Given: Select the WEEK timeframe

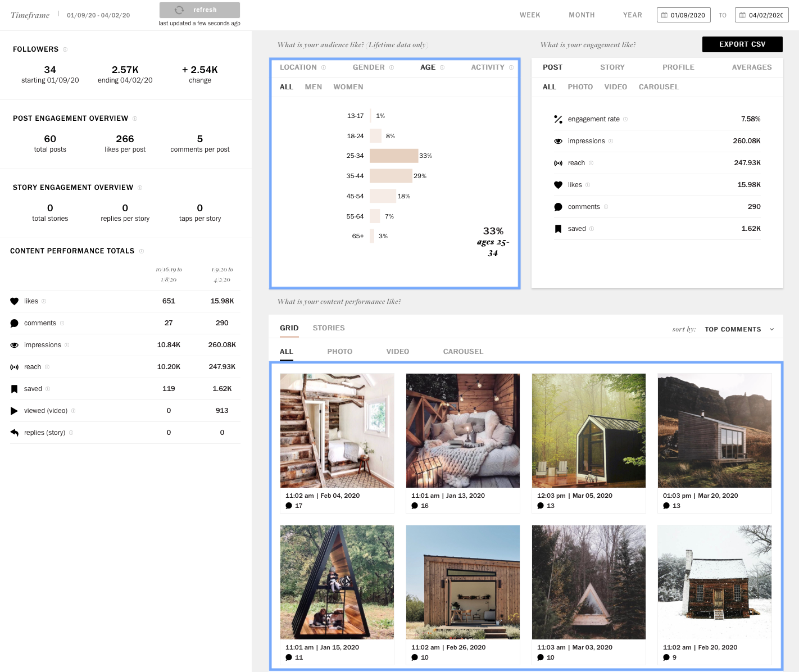Looking at the screenshot, I should coord(530,15).
